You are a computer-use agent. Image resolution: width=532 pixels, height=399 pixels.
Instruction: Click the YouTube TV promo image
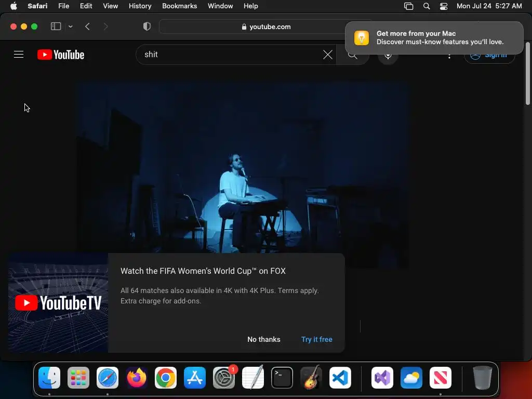coord(58,303)
